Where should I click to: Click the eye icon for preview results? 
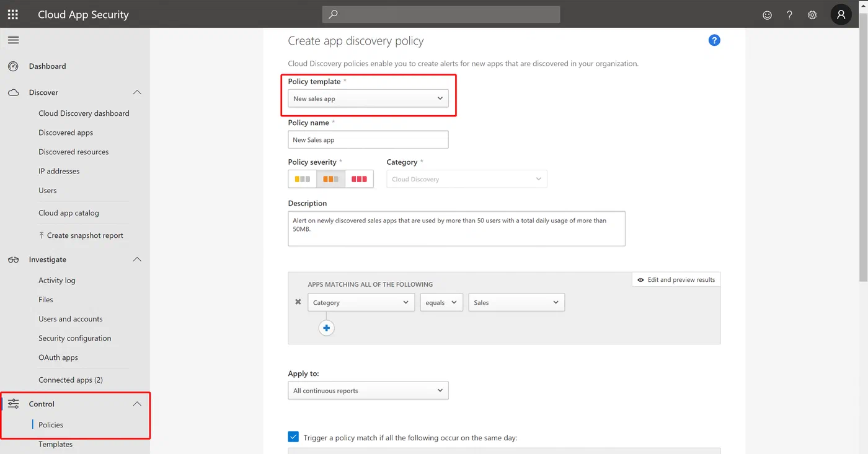[640, 280]
